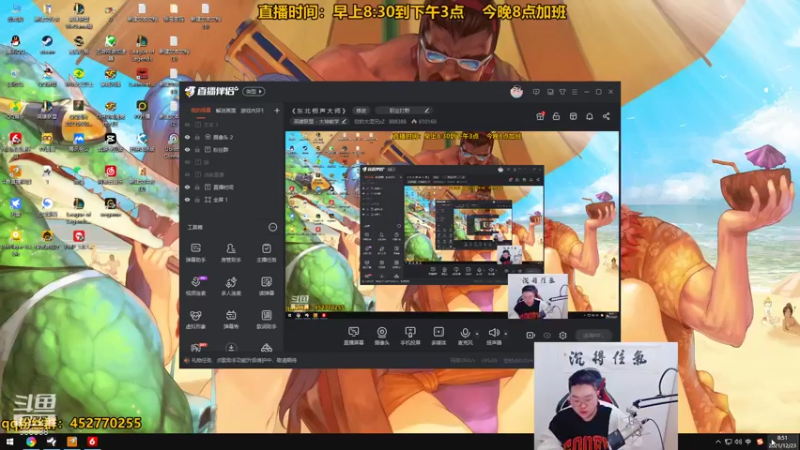The image size is (800, 450).
Task: Expand the mode selector pill next to logo
Action: pos(254,92)
